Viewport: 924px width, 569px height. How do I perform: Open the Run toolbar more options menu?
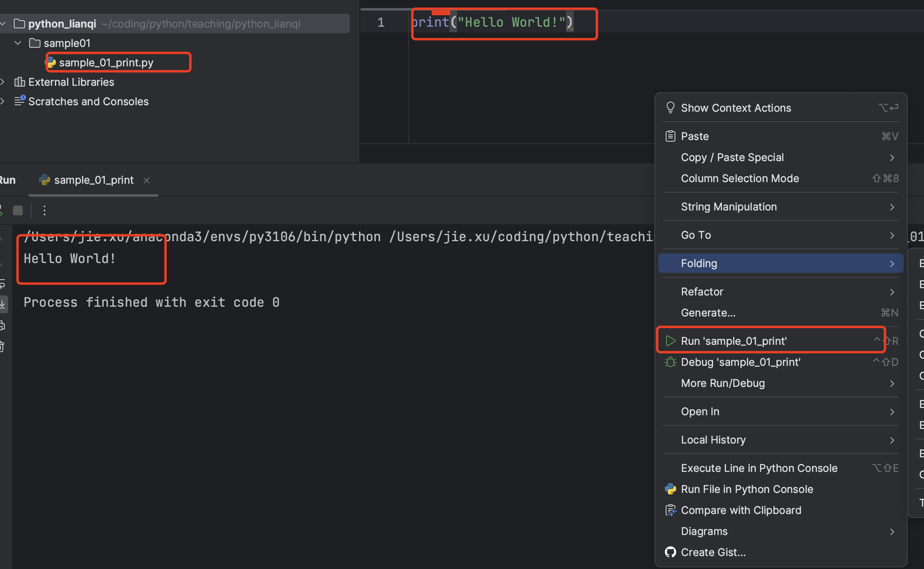click(x=45, y=210)
